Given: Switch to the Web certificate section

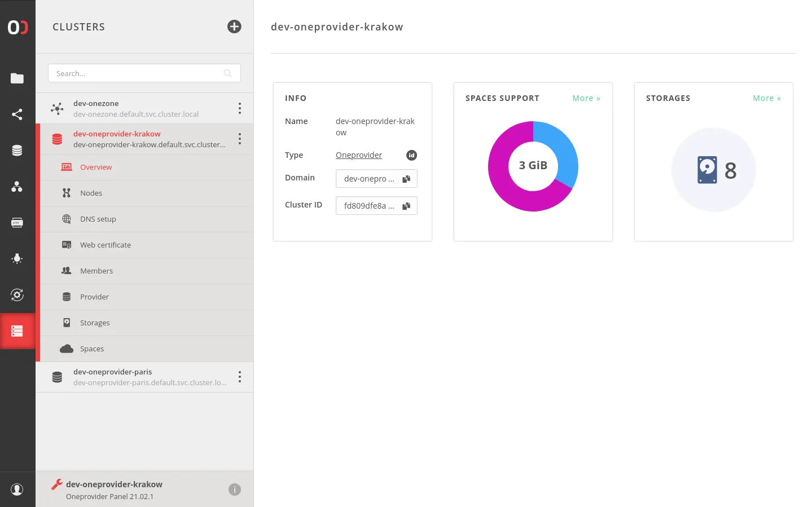Looking at the screenshot, I should click(106, 245).
